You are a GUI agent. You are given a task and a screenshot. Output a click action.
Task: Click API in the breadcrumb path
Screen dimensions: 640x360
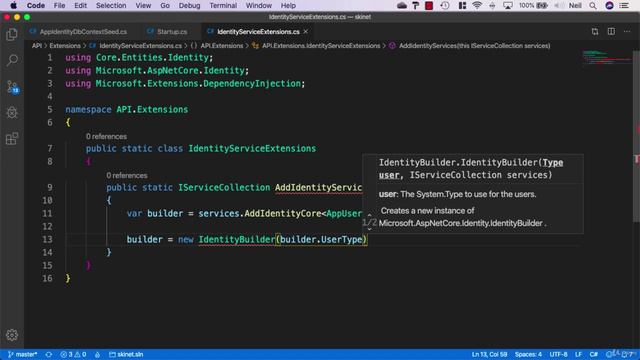pos(37,46)
